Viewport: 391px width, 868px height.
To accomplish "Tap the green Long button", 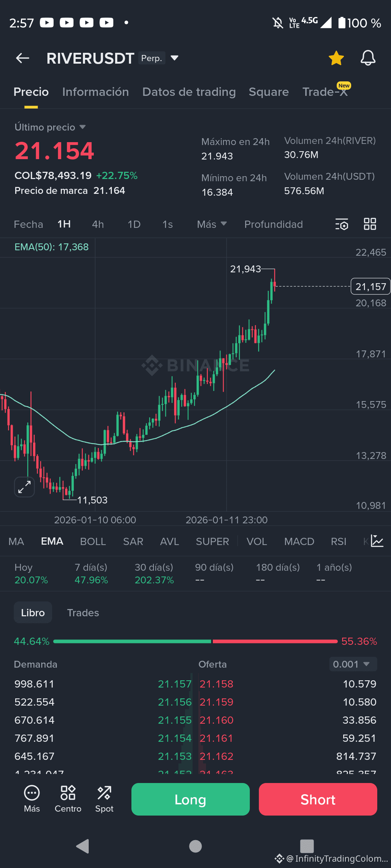I will coord(190,799).
